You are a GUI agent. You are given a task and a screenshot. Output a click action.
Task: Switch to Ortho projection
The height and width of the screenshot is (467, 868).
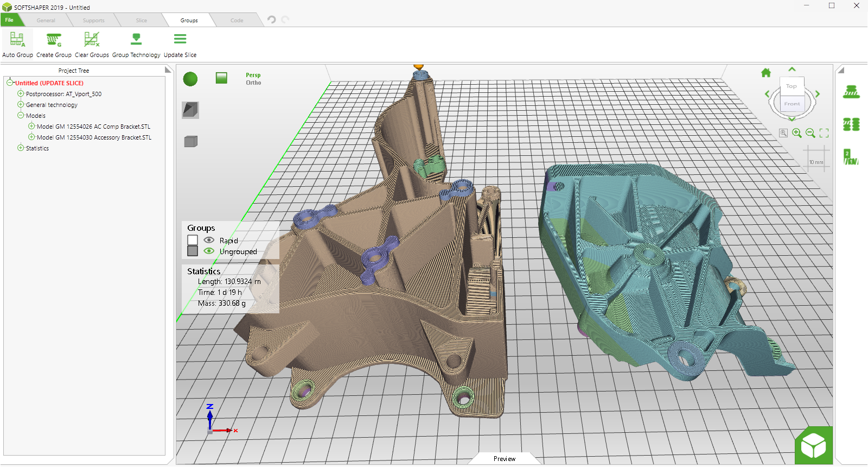click(253, 83)
